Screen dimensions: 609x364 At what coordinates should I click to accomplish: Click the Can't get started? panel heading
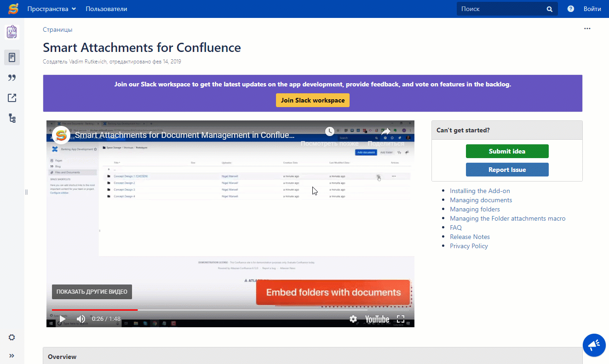[463, 130]
